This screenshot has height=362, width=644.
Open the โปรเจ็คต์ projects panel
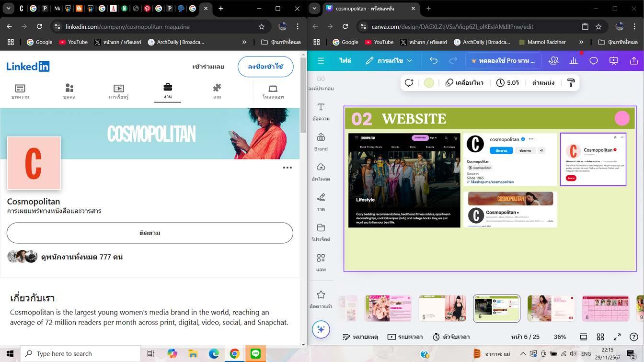click(x=321, y=233)
